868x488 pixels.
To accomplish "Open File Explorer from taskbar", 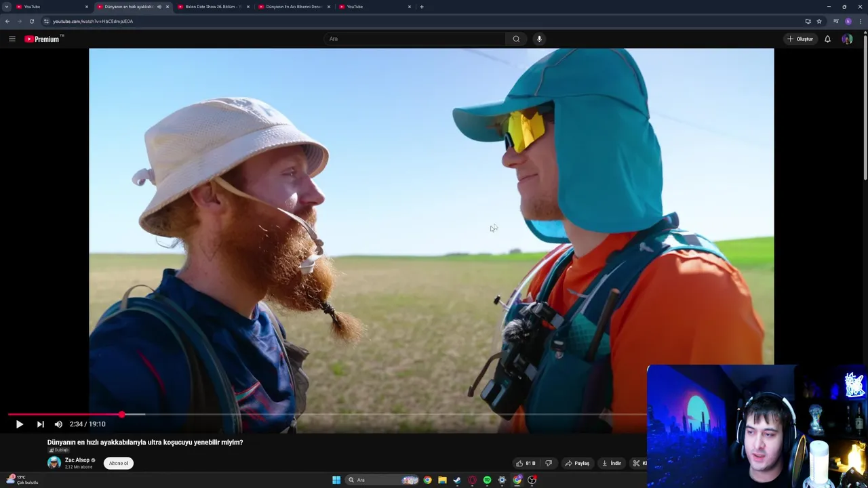I will (442, 480).
